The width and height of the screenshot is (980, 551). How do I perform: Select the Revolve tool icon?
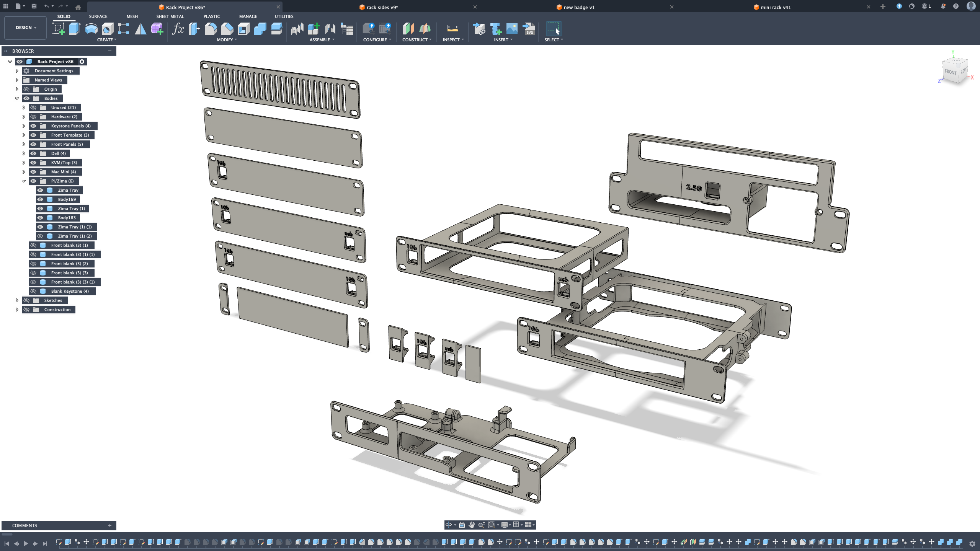click(91, 29)
